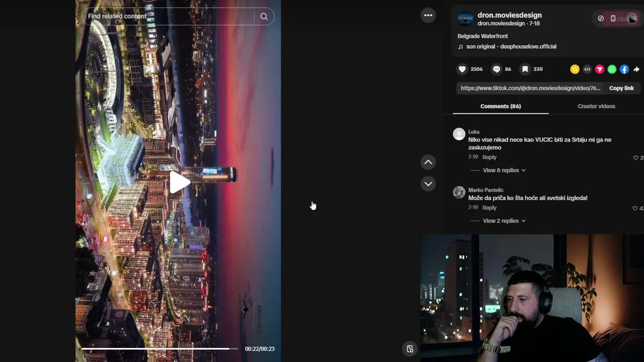The height and width of the screenshot is (362, 644).
Task: Click the music note icon beside son original
Action: (460, 47)
